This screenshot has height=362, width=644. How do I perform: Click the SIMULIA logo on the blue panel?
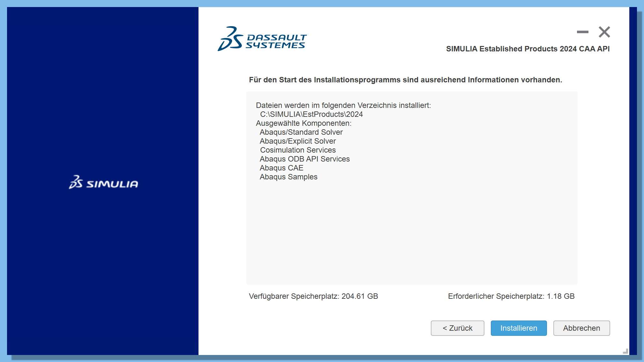(x=103, y=182)
